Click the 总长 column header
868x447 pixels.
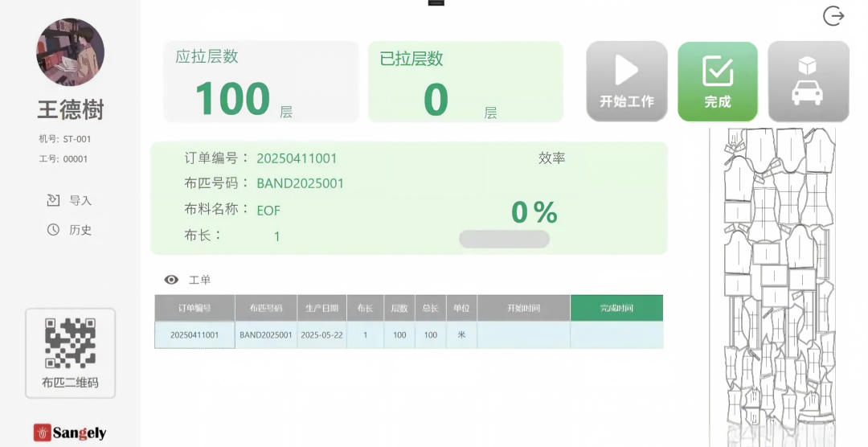(x=431, y=308)
